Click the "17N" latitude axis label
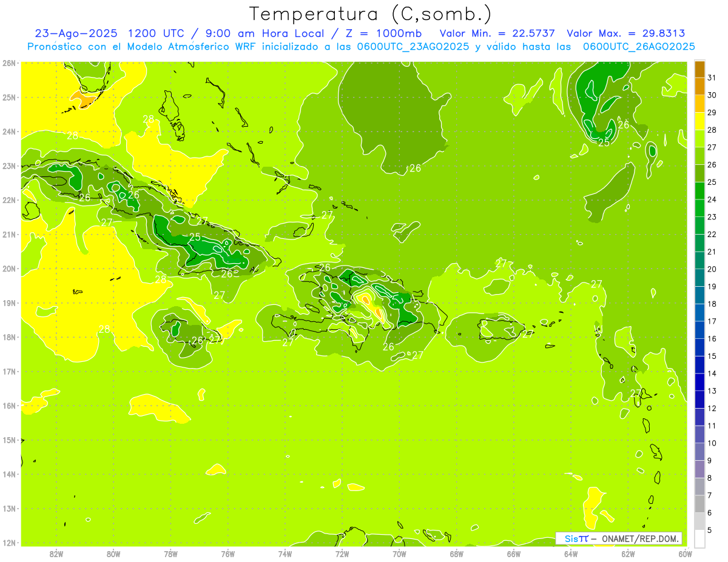The height and width of the screenshot is (562, 728). tap(9, 371)
